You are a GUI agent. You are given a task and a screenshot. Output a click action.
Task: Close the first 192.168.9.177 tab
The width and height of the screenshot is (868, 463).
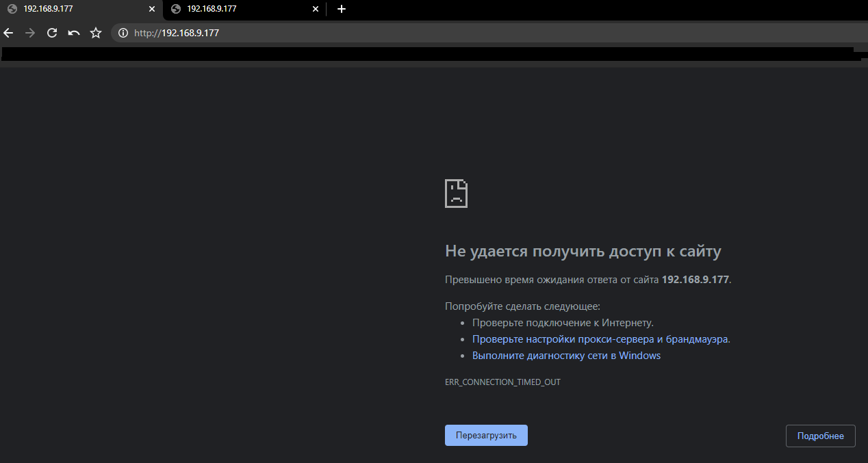coord(152,9)
